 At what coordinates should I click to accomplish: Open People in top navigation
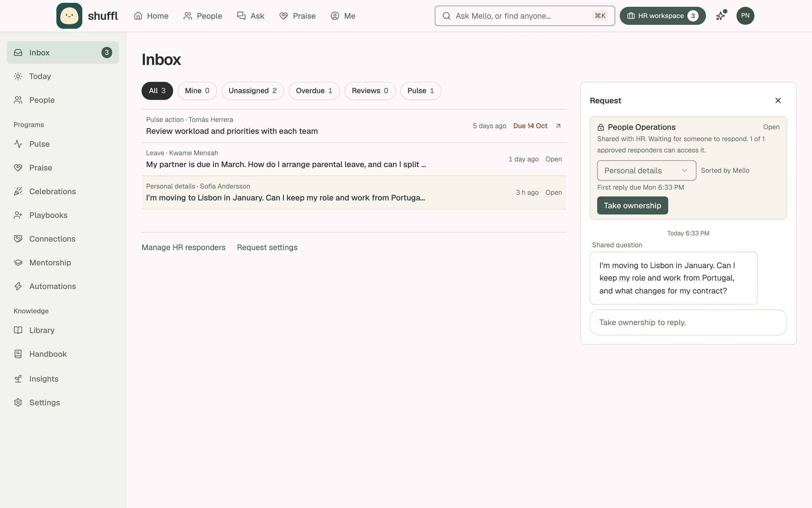[x=203, y=16]
